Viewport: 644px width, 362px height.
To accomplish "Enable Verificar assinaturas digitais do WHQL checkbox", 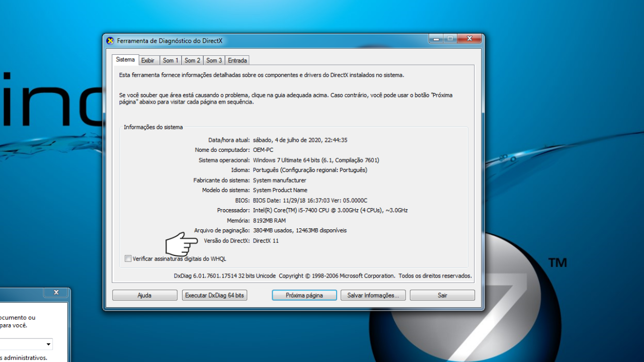I will [x=128, y=258].
